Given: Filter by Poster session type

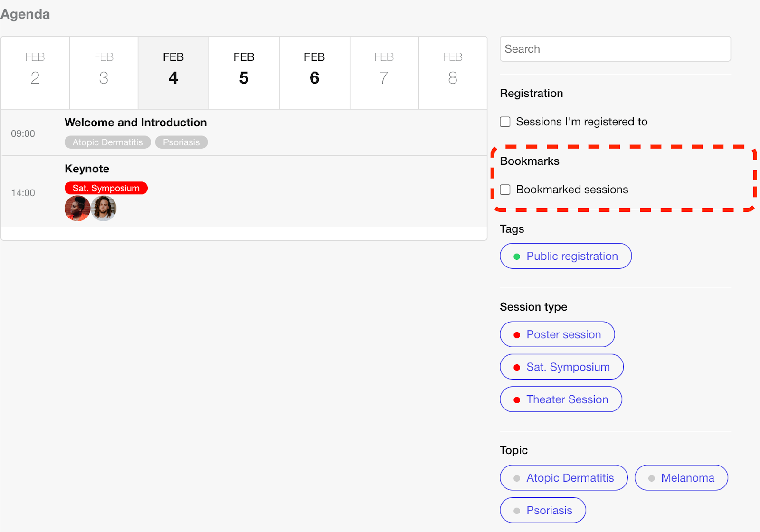Looking at the screenshot, I should click(557, 334).
